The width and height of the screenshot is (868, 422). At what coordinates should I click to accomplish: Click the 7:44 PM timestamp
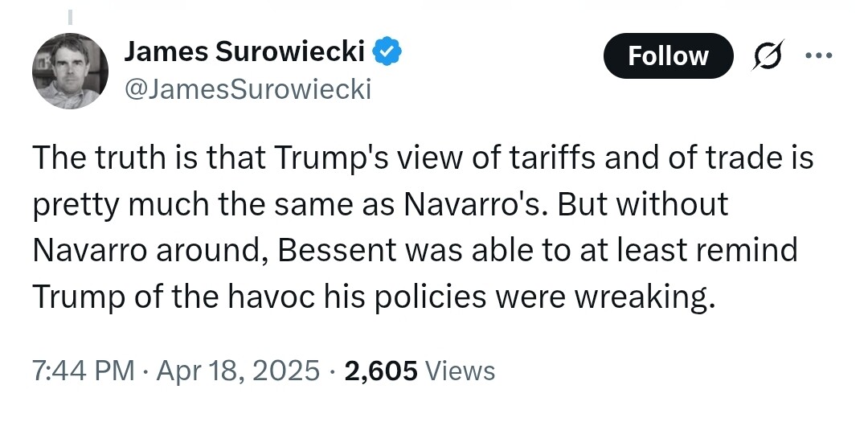(x=83, y=371)
